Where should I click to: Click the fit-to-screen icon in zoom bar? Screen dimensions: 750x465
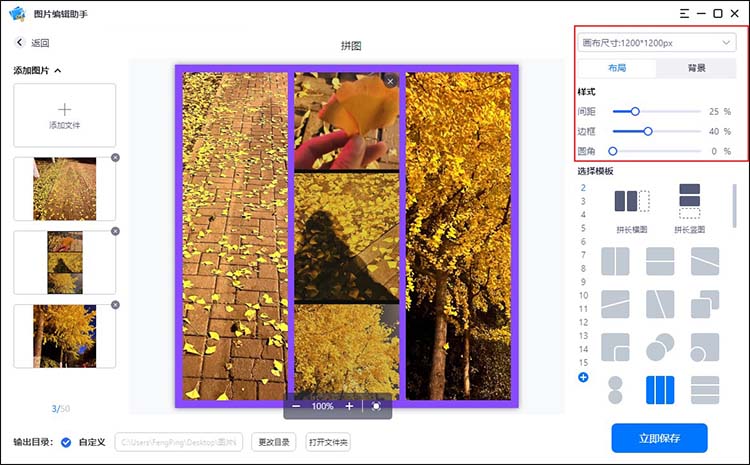tap(376, 406)
